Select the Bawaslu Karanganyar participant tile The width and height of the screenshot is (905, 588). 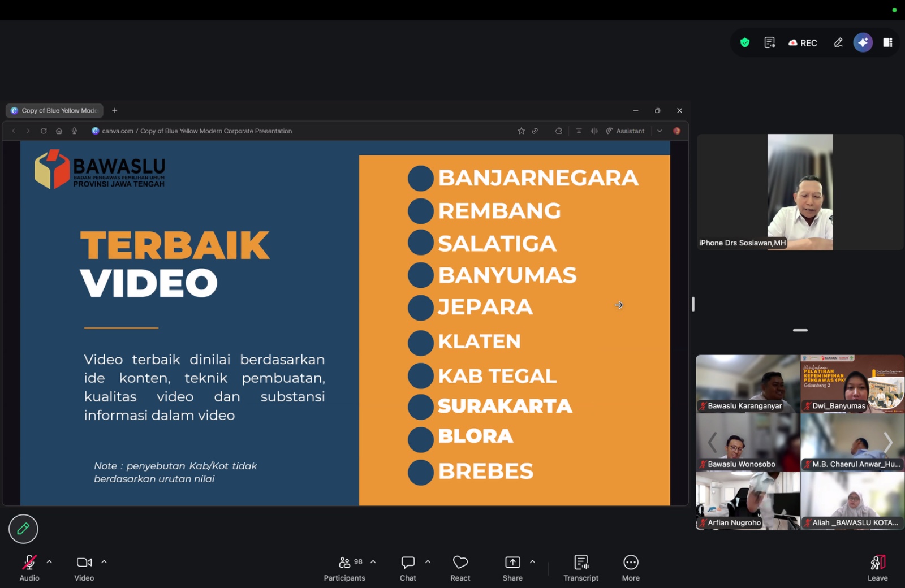point(748,384)
